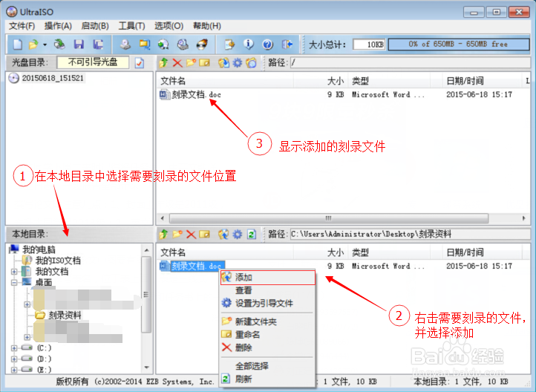536x392 pixels.
Task: Collapse the 桌面 tree node
Action: click(x=14, y=283)
